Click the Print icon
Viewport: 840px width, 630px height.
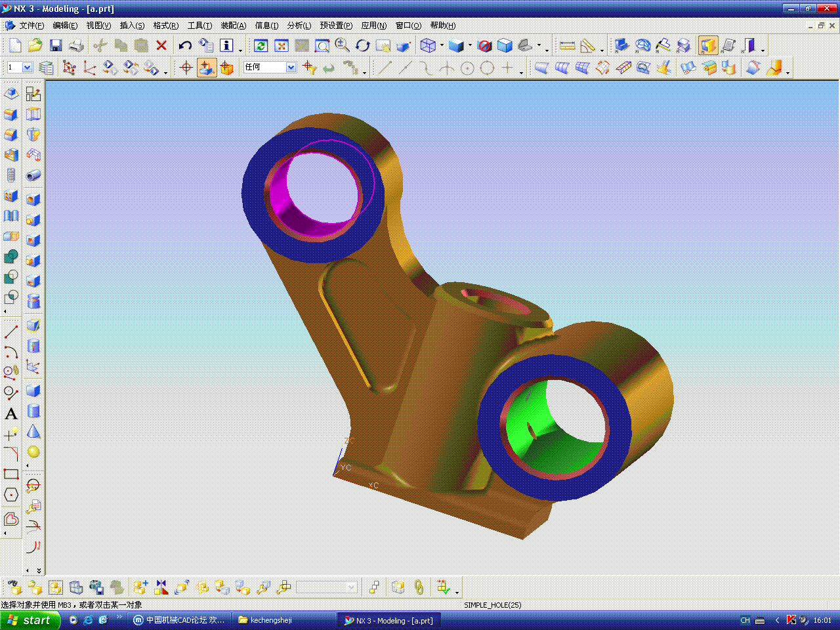77,45
